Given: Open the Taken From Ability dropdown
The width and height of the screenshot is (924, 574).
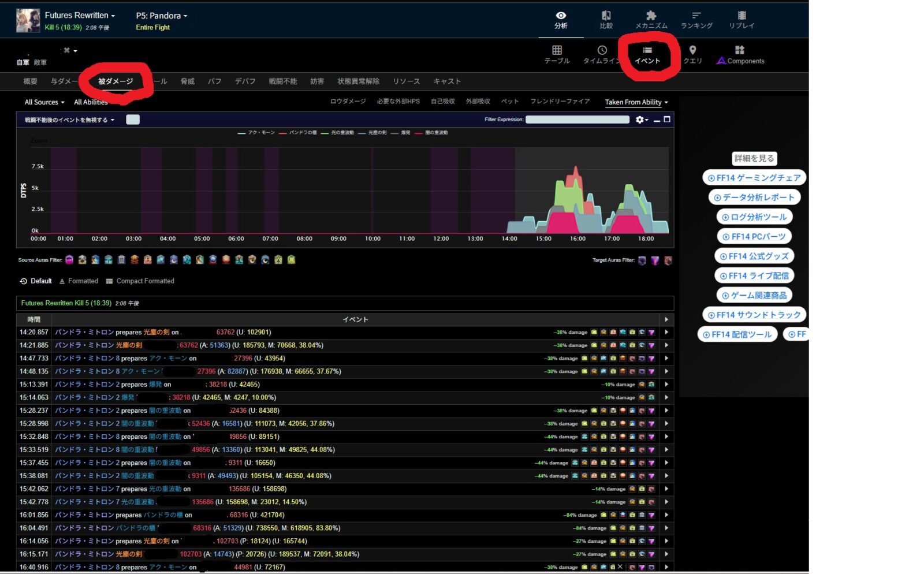Looking at the screenshot, I should [636, 102].
